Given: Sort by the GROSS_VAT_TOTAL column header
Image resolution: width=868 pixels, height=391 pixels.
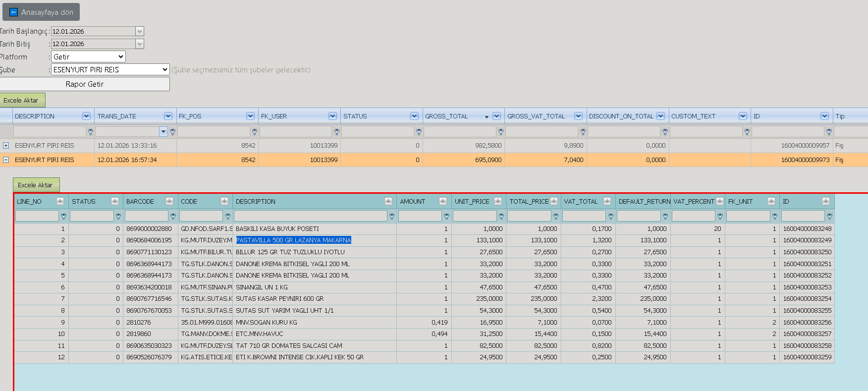Looking at the screenshot, I should point(536,116).
